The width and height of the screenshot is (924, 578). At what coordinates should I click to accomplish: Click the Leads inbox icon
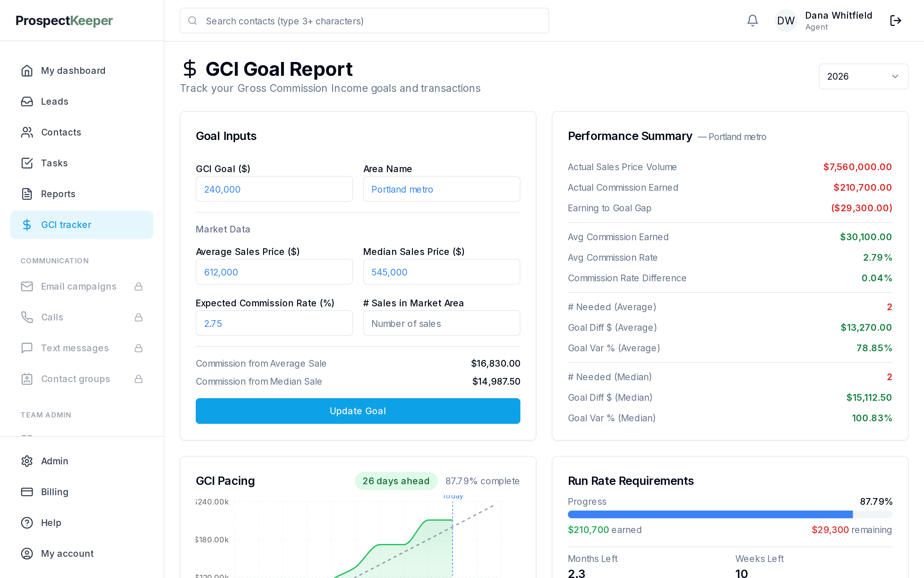[x=27, y=101]
